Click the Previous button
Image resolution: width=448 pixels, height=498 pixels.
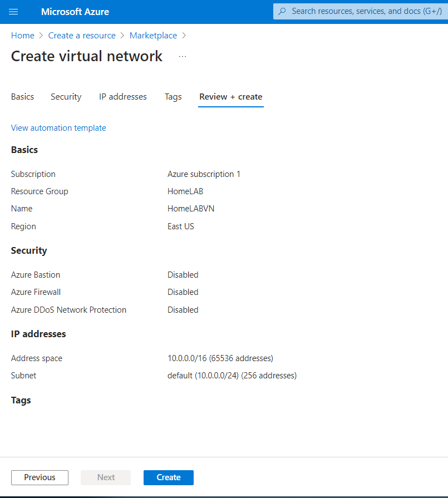40,477
